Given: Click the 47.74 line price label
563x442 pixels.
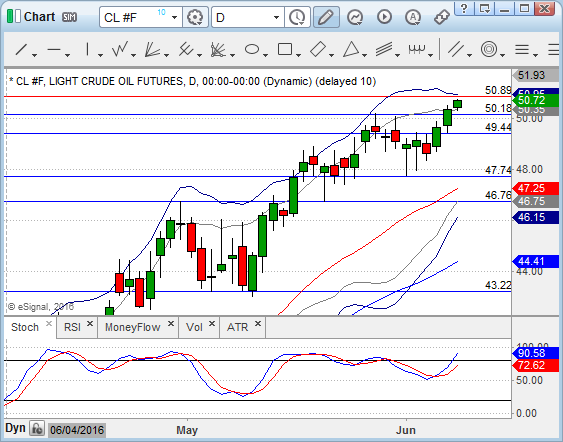Looking at the screenshot, I should 498,170.
